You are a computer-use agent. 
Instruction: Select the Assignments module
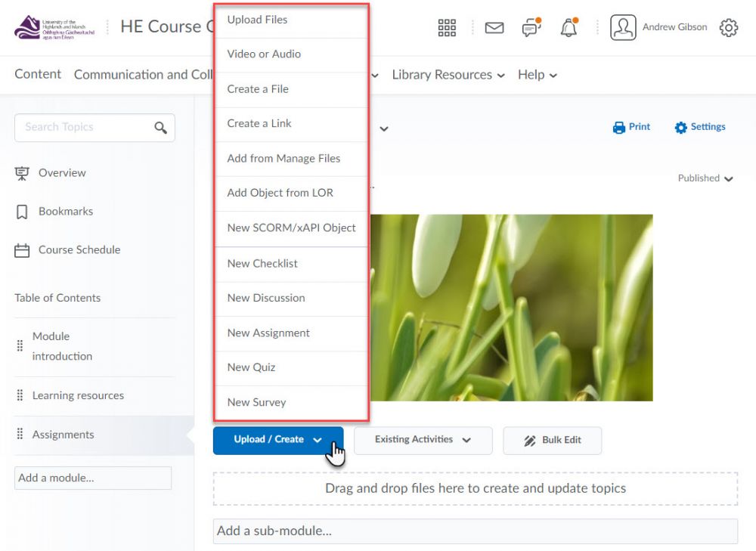tap(63, 435)
